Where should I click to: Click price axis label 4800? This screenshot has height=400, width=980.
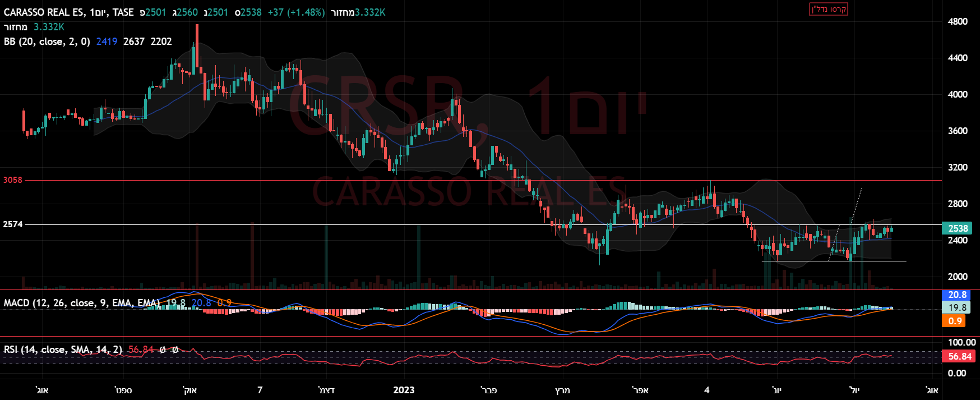pyautogui.click(x=958, y=21)
